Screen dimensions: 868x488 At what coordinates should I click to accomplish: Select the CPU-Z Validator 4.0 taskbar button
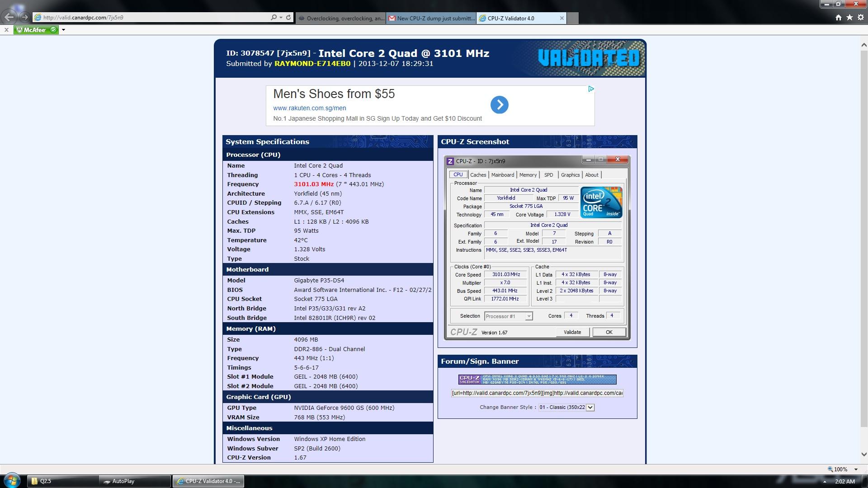tap(208, 481)
